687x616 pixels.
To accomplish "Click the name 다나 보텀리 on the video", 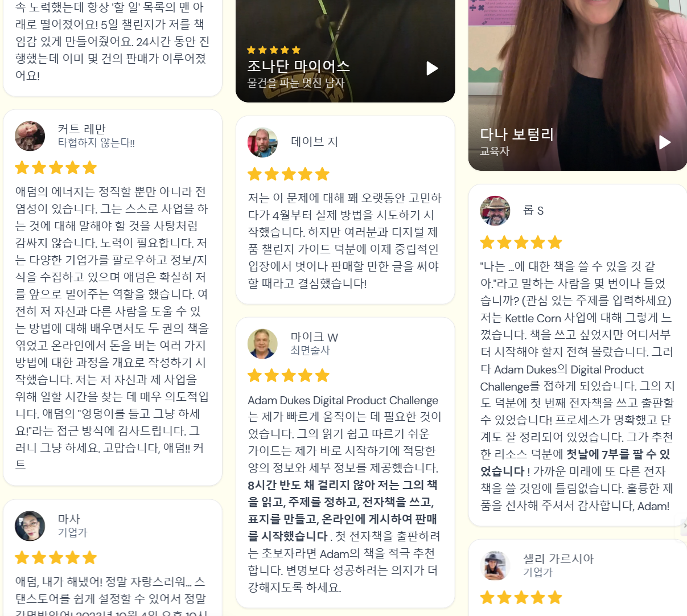I will point(517,134).
